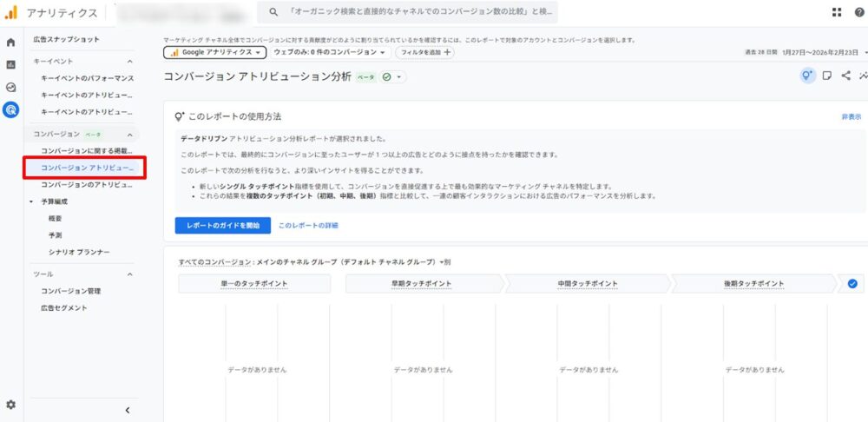Image resolution: width=868 pixels, height=422 pixels.
Task: Open the ウェブのみ: 0 件のコンバージョン dropdown
Action: click(329, 52)
